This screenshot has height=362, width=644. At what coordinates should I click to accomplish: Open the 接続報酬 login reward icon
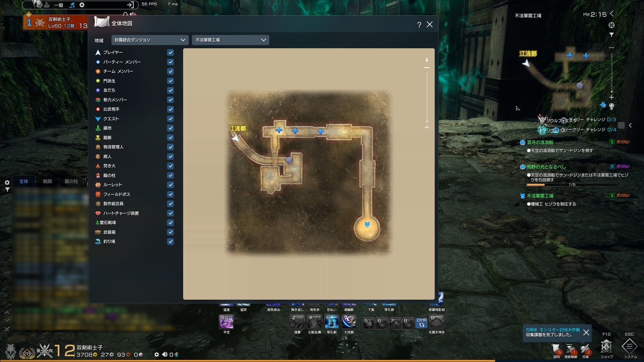pos(571,350)
